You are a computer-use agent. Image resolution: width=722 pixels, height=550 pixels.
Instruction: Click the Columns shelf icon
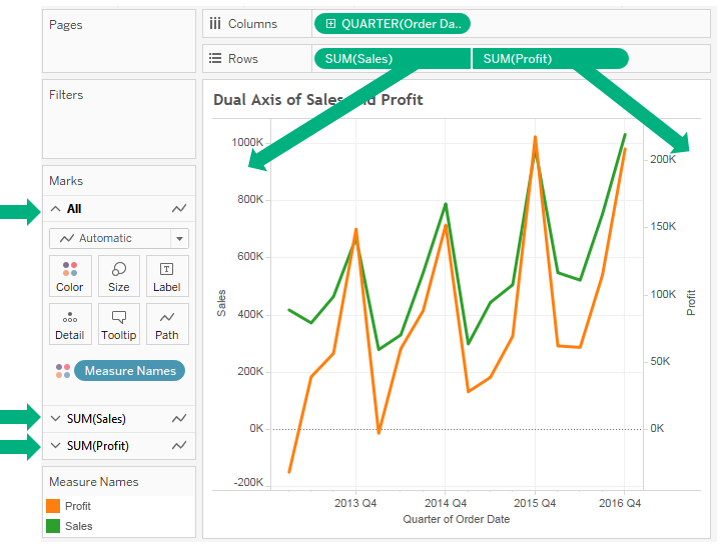click(215, 23)
